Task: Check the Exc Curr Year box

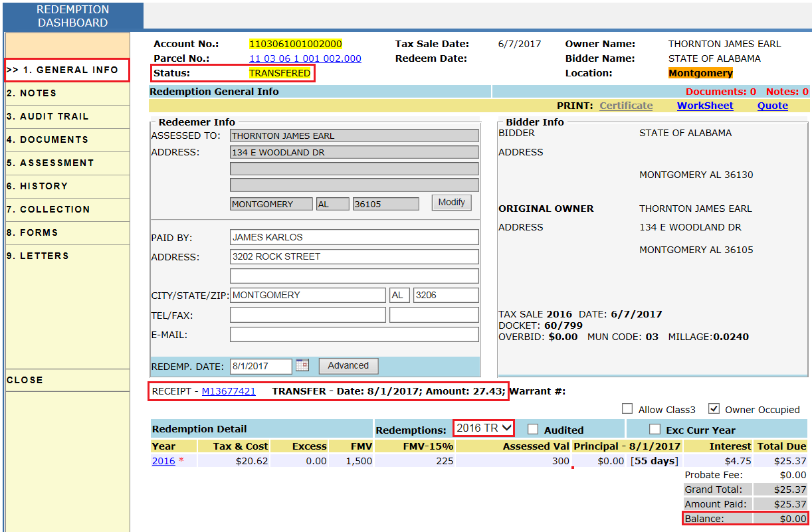Action: point(655,429)
